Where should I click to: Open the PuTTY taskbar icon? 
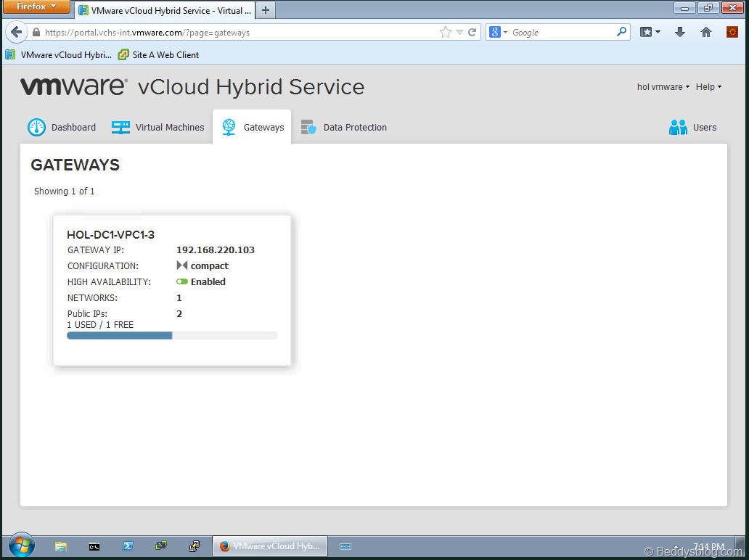tap(195, 546)
